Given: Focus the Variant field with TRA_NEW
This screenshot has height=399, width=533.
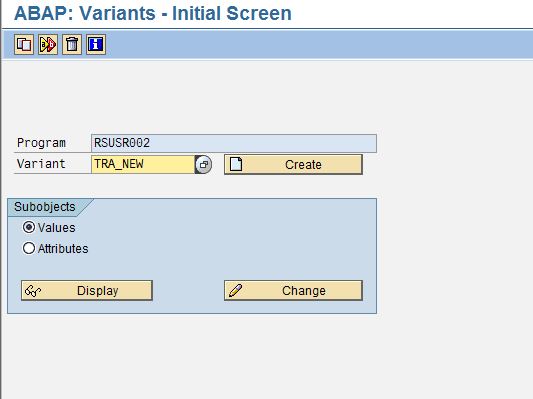Looking at the screenshot, I should click(x=143, y=164).
